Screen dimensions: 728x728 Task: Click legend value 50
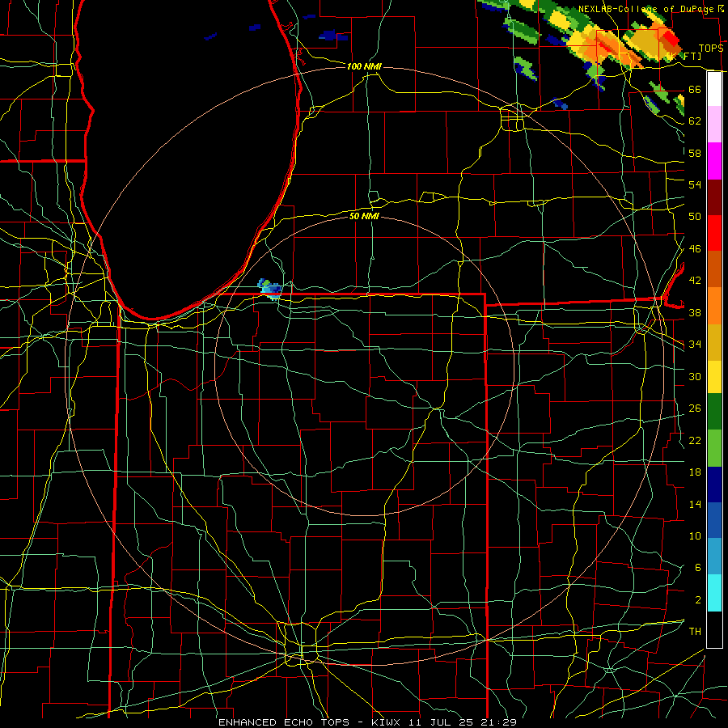(695, 217)
